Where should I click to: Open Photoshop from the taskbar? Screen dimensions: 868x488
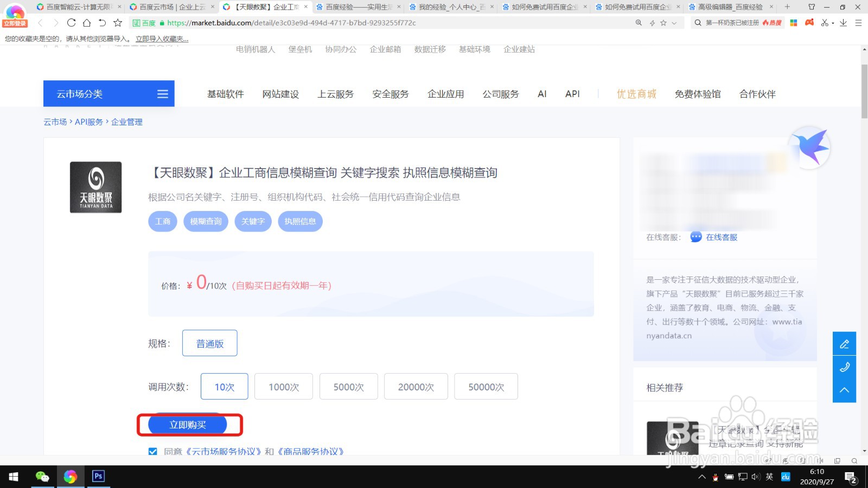coord(98,477)
